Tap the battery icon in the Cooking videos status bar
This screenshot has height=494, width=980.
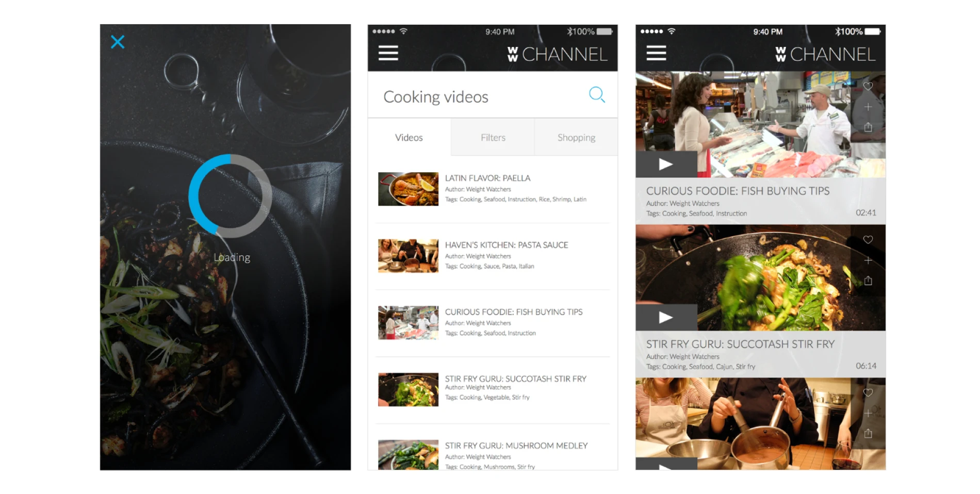605,31
